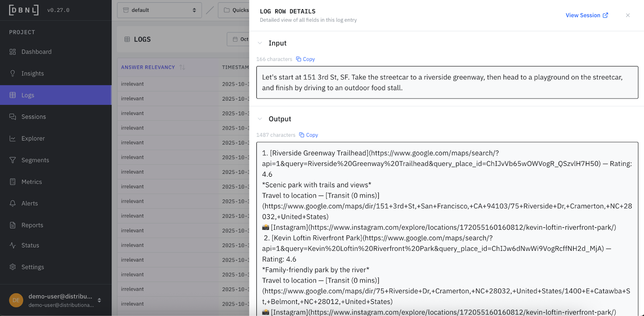Screen dimensions: 644x316
Task: Click the Settings gear icon
Action: (x=12, y=267)
